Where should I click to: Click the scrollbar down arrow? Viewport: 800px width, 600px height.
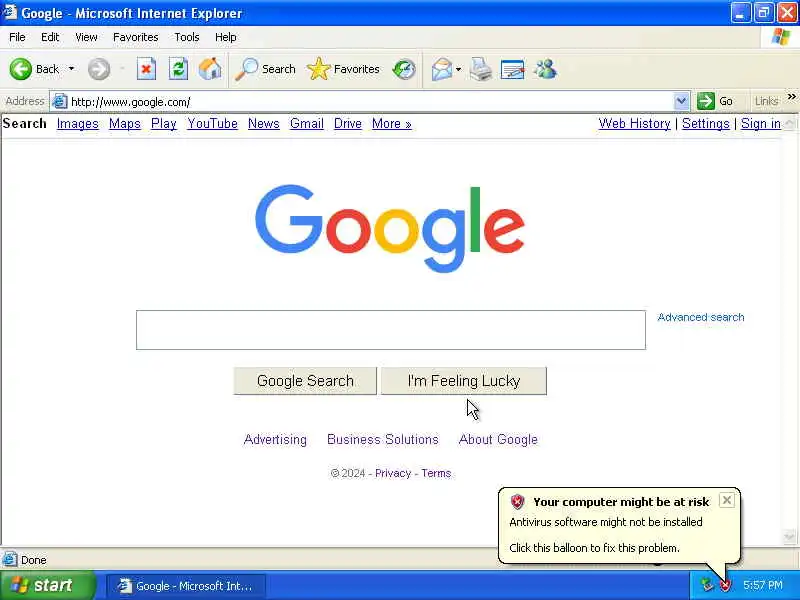pyautogui.click(x=790, y=537)
